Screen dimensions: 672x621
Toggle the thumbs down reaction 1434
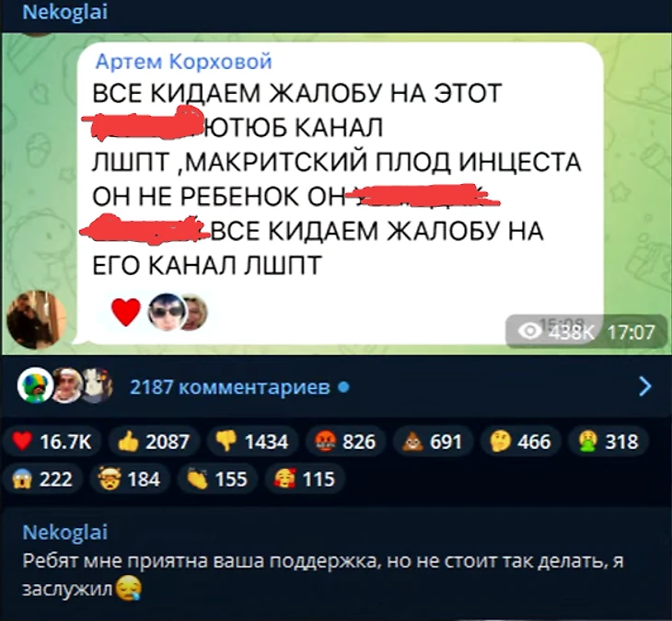pyautogui.click(x=252, y=442)
